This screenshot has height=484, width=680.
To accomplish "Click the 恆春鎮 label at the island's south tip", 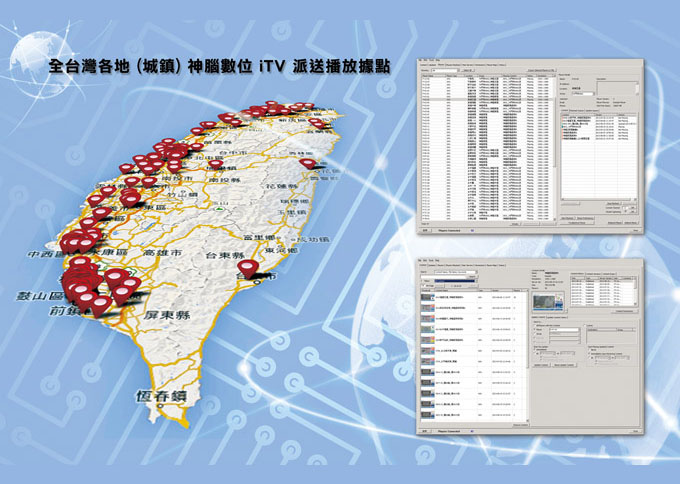I will click(161, 396).
